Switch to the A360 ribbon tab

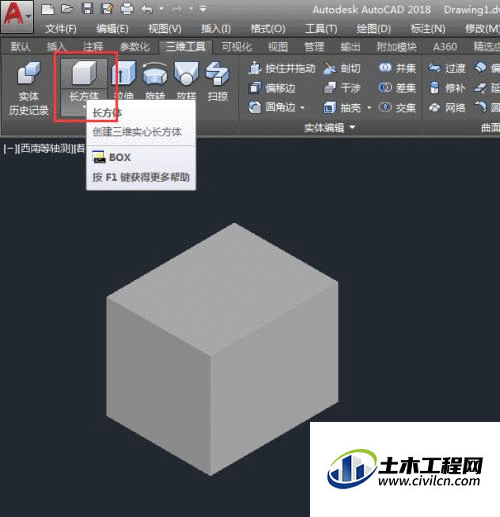pyautogui.click(x=445, y=47)
